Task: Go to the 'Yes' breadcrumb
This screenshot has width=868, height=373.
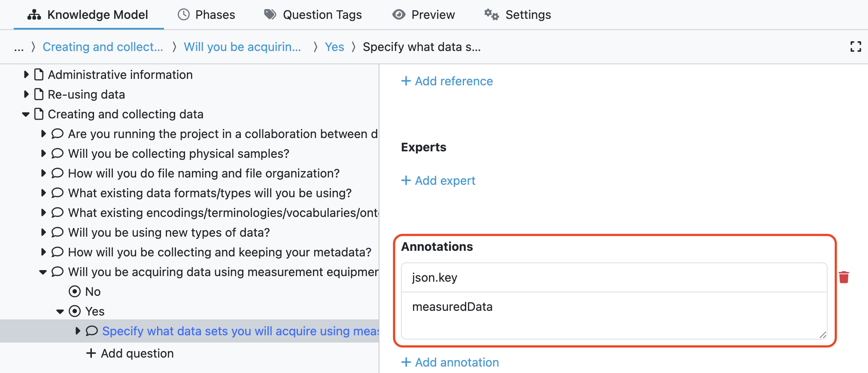Action: (x=334, y=47)
